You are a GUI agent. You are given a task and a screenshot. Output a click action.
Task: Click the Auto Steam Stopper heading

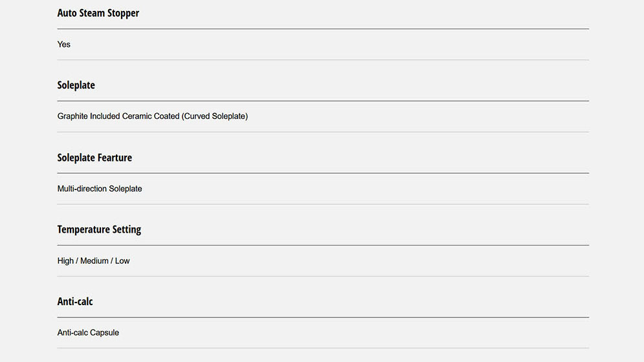tap(98, 13)
